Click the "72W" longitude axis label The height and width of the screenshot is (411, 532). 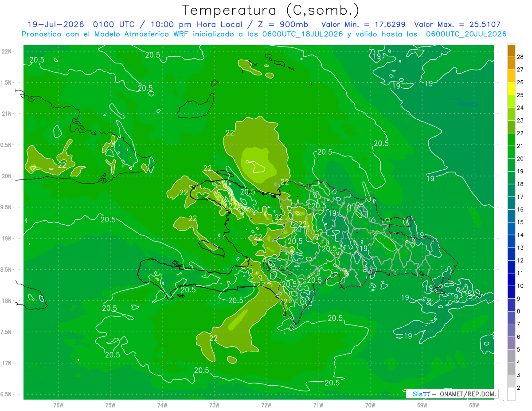point(266,405)
